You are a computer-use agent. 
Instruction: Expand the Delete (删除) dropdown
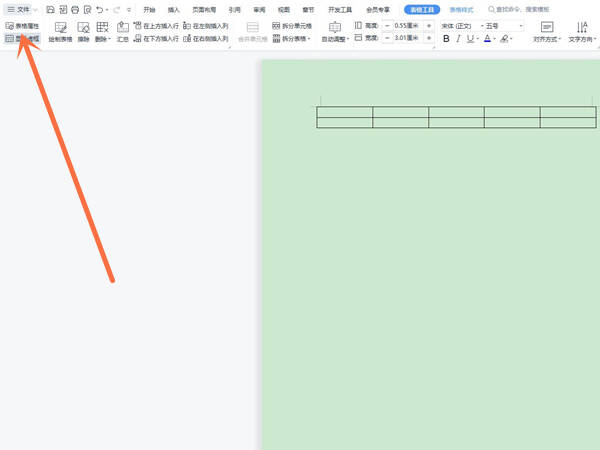[103, 32]
